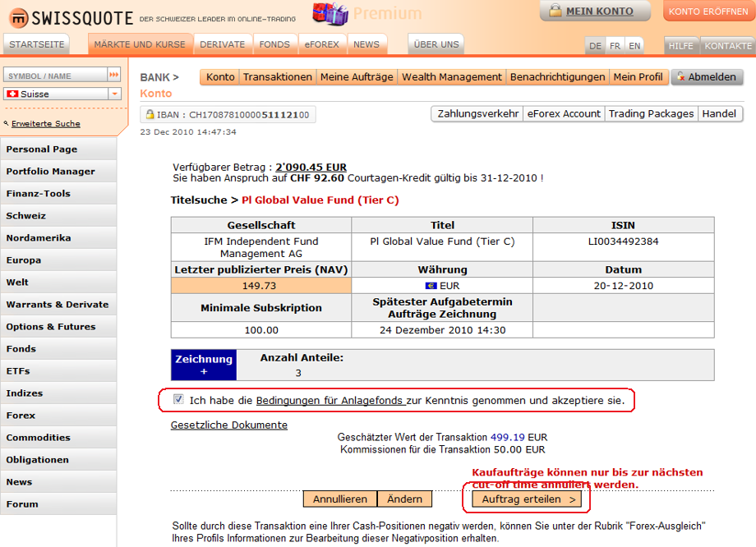Open Schweiz in sidebar
756x547 pixels.
click(x=58, y=216)
